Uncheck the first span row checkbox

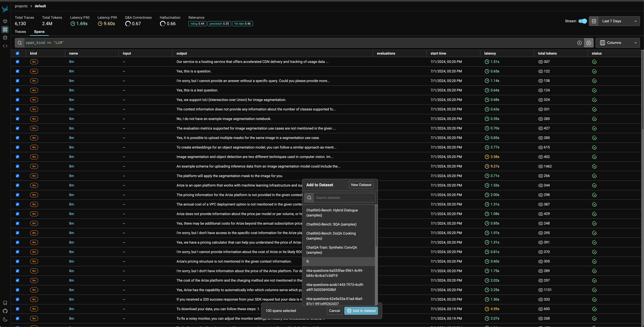click(18, 62)
